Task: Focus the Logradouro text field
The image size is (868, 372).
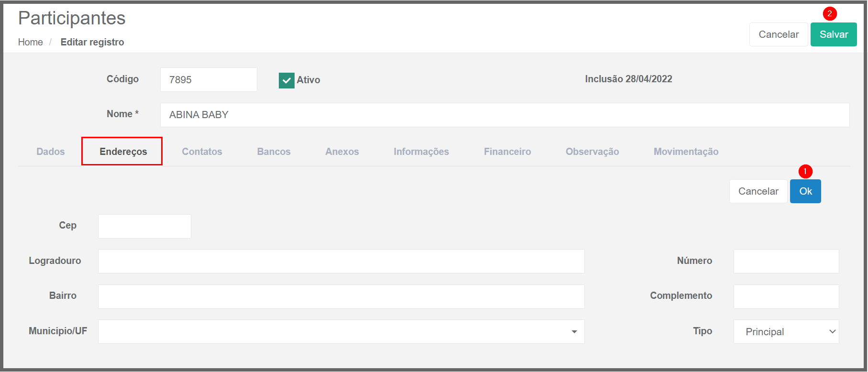Action: click(x=341, y=261)
